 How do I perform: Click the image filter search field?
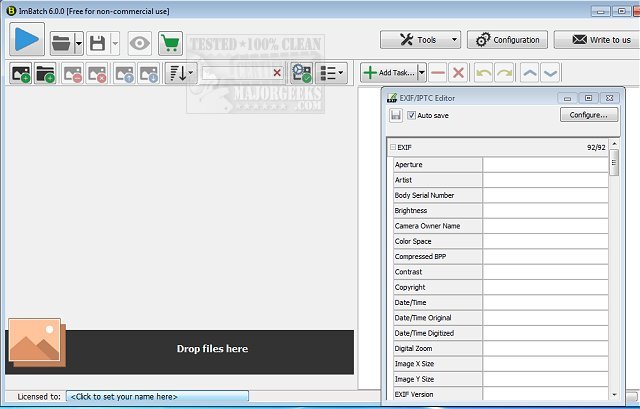(x=237, y=73)
